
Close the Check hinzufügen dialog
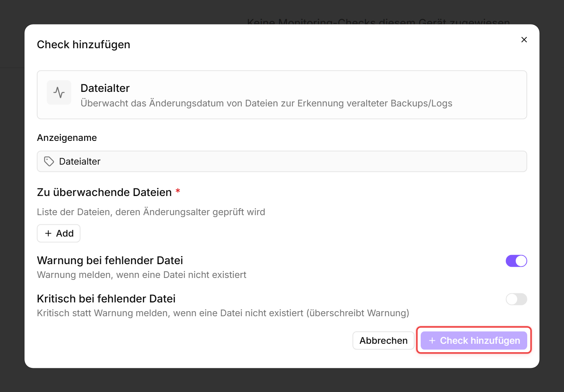click(524, 40)
